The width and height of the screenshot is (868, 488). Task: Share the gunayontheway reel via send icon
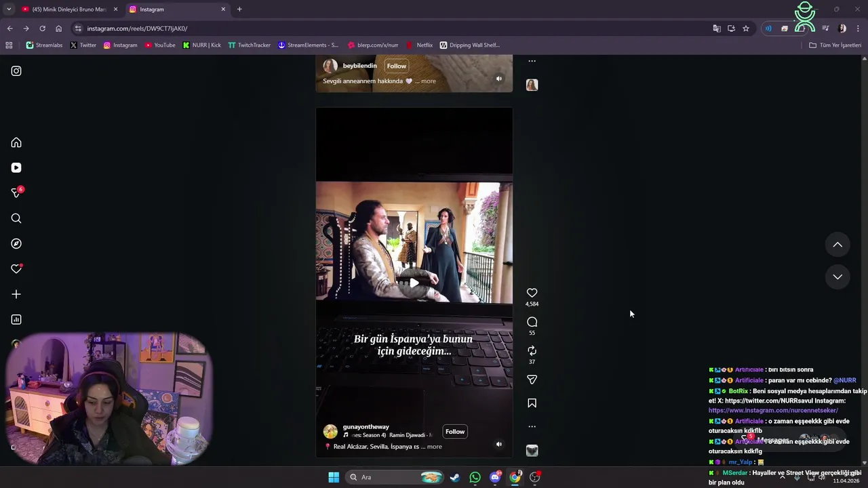pos(532,380)
